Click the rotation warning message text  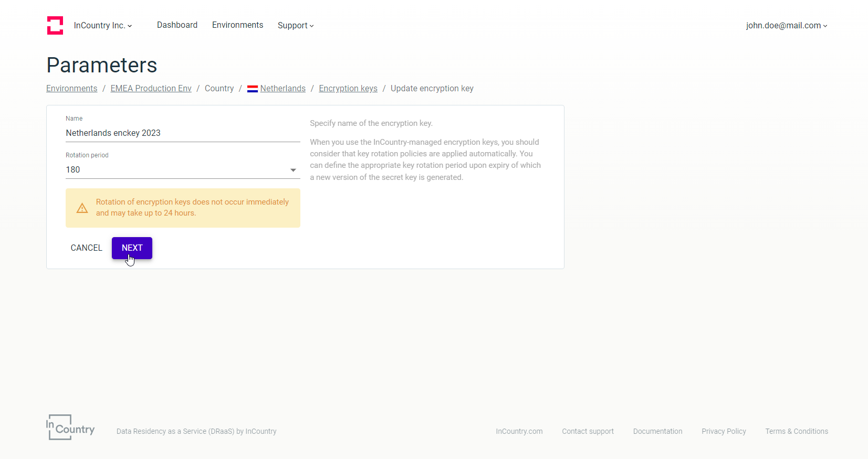point(192,207)
